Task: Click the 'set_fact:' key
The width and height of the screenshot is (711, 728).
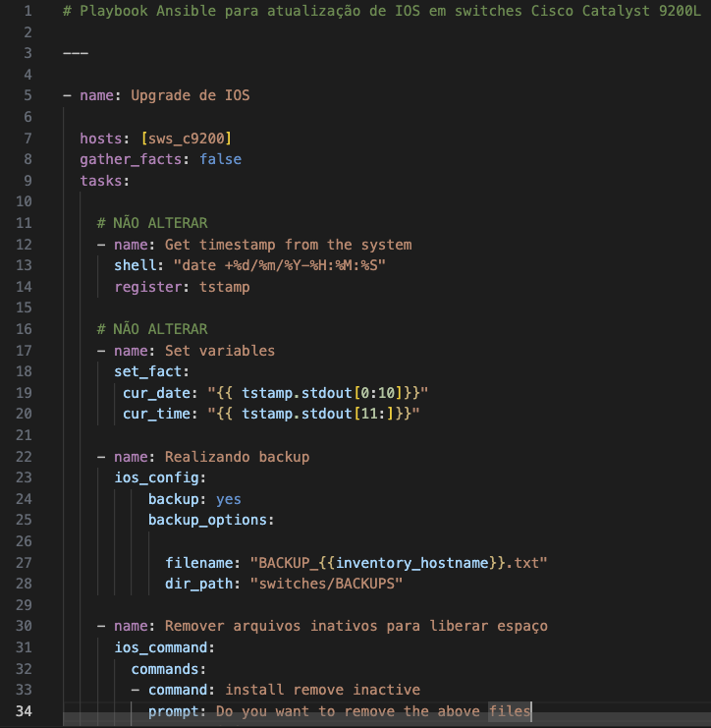Action: pyautogui.click(x=152, y=371)
